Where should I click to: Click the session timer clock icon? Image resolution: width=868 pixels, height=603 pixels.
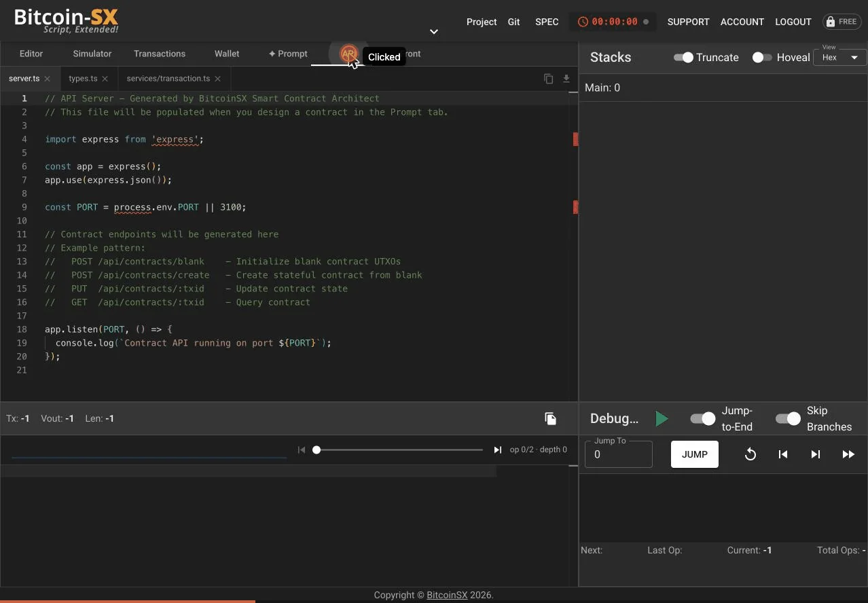[583, 22]
